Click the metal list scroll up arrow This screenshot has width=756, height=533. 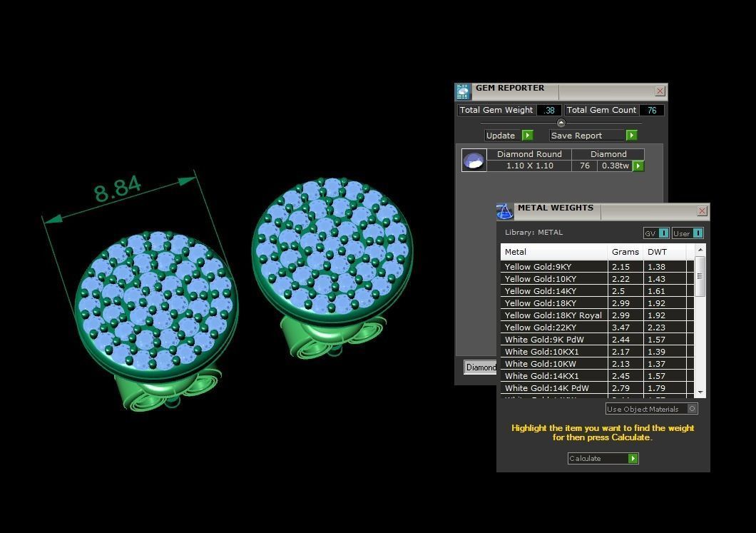(700, 250)
